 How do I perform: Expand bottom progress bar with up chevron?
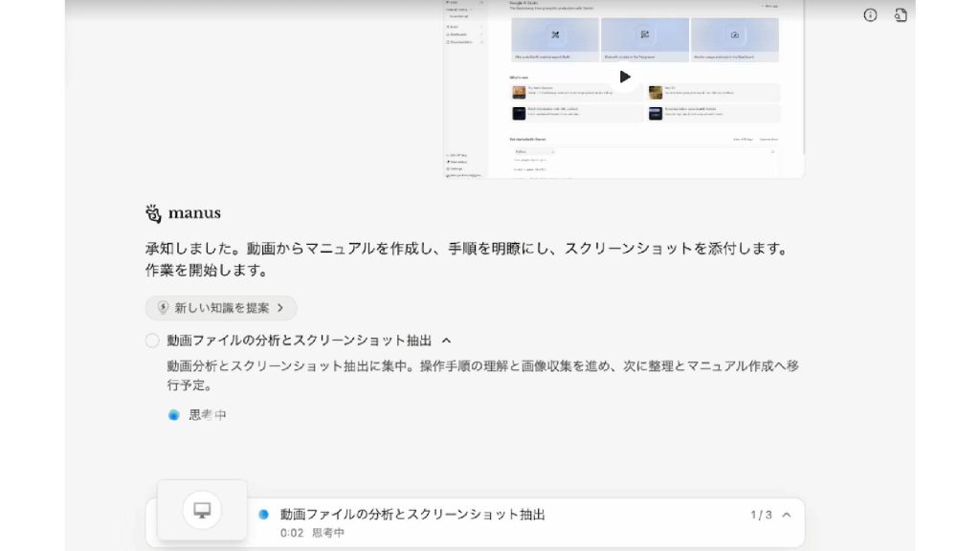pos(787,515)
